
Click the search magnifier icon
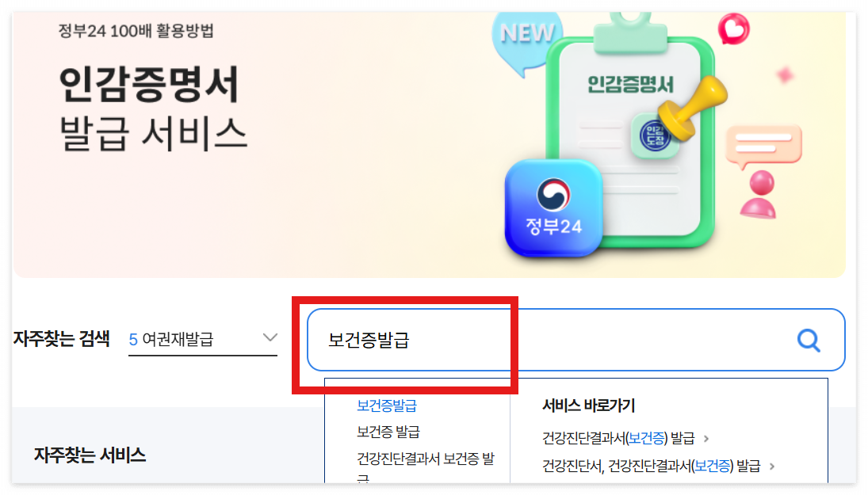[x=808, y=341]
